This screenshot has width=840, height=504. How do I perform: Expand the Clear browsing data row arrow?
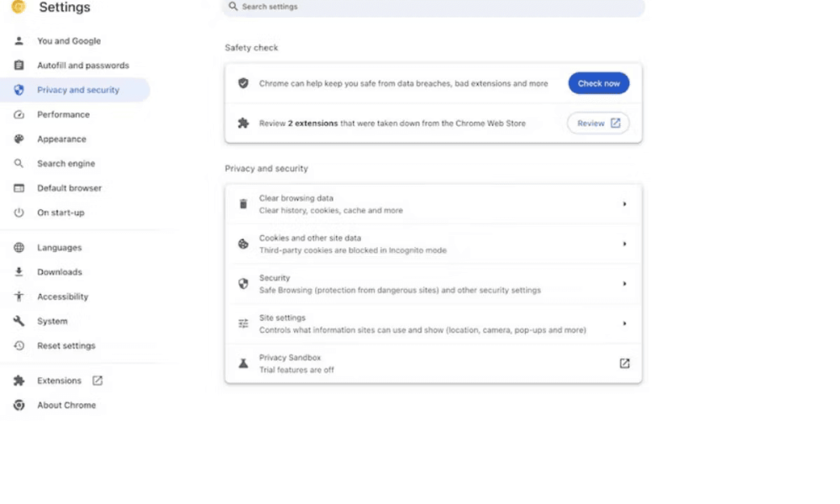click(x=625, y=204)
